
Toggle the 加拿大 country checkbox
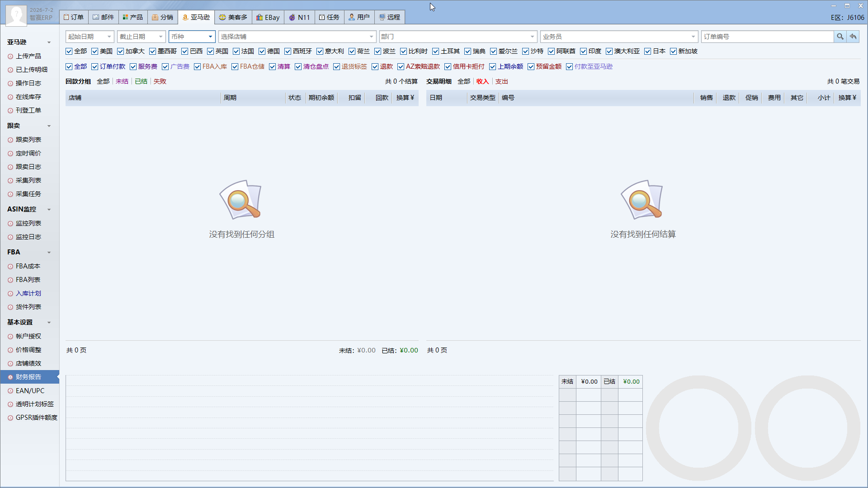121,52
